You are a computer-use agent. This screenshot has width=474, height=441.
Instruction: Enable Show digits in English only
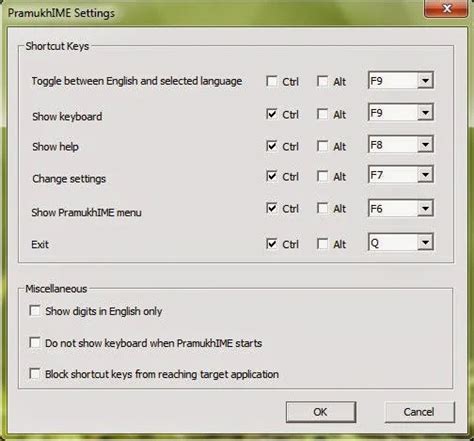(x=35, y=311)
